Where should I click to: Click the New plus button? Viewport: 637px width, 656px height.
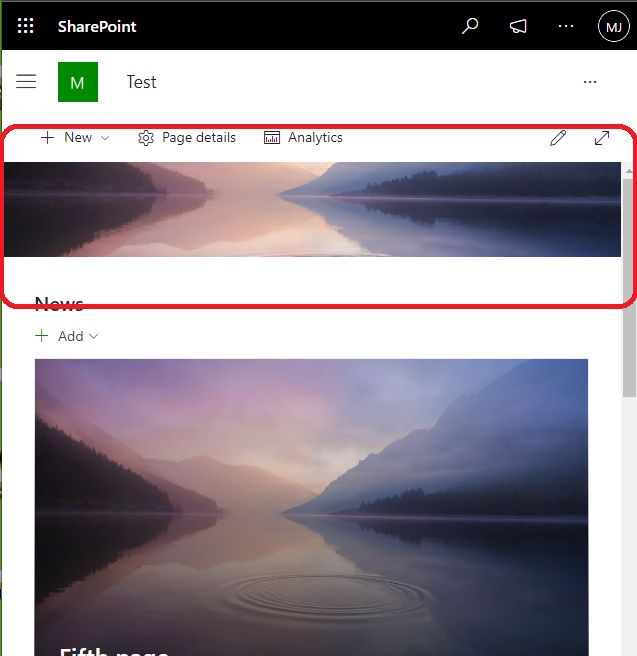pyautogui.click(x=67, y=138)
